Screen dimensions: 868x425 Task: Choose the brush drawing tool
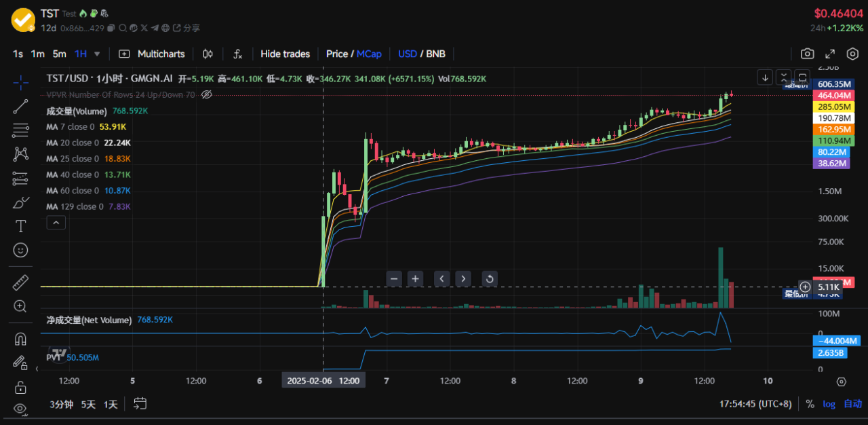coord(20,202)
